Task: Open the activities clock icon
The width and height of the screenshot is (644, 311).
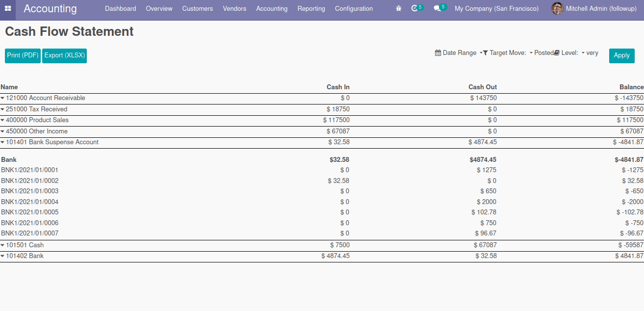Action: click(415, 8)
